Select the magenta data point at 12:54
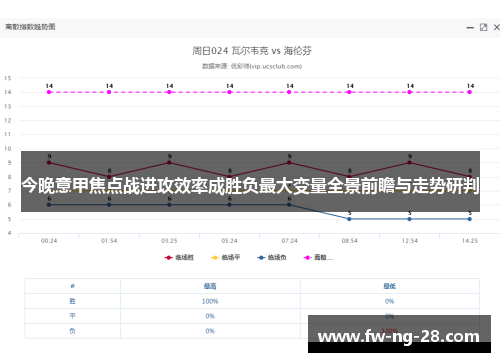Image resolution: width=500 pixels, height=362 pixels. 409,92
